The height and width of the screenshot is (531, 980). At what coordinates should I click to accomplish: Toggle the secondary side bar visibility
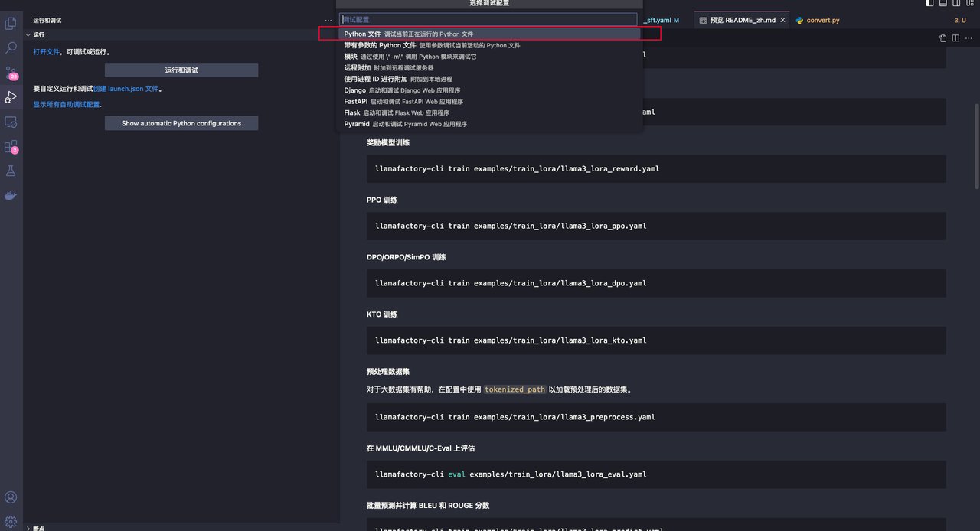click(x=958, y=3)
